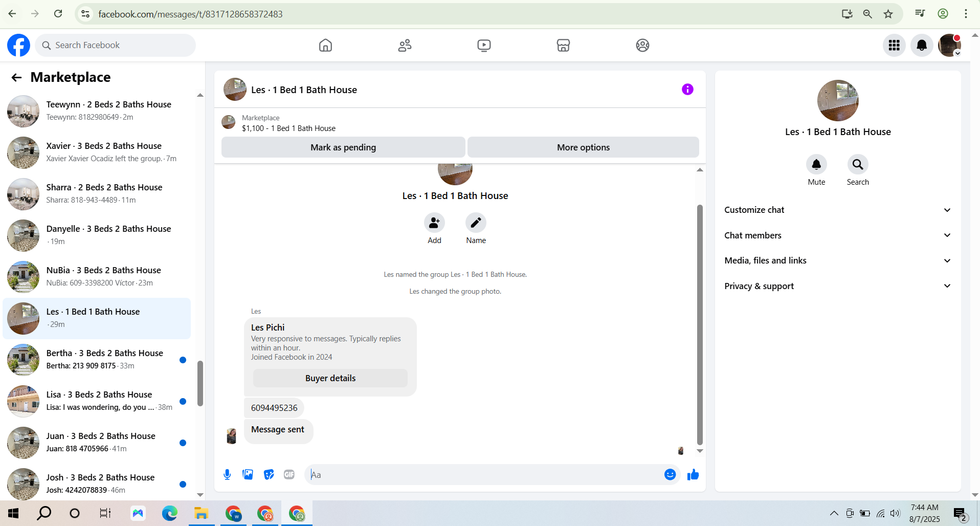Image resolution: width=980 pixels, height=526 pixels.
Task: Click the Facebook logo icon
Action: [18, 46]
